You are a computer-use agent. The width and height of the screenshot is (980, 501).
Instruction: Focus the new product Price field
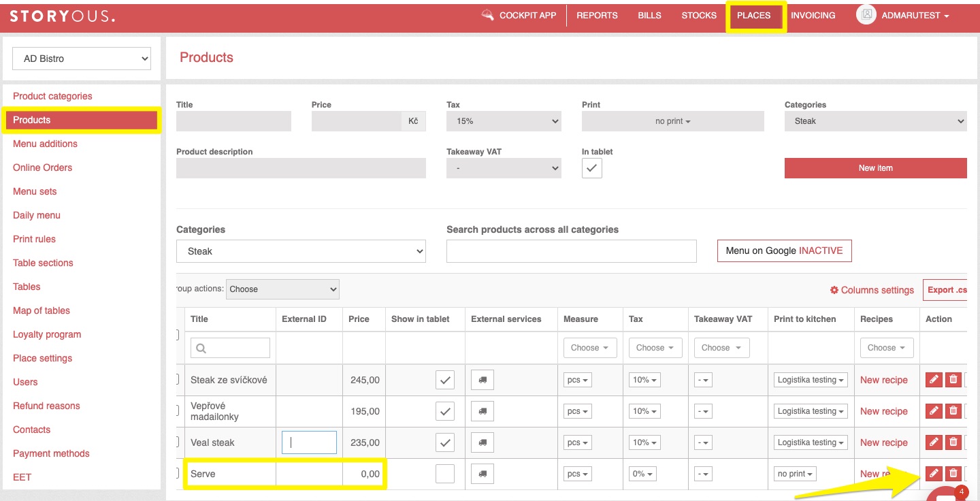pos(357,121)
